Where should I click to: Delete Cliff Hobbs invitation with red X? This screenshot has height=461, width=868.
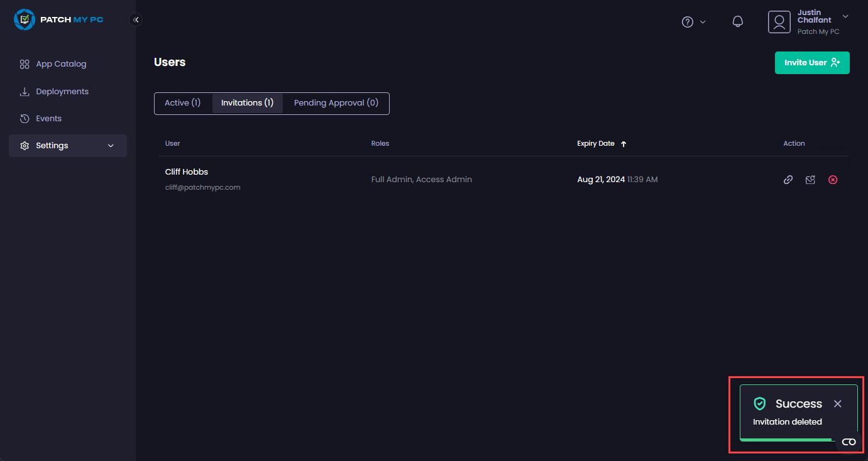pos(833,180)
